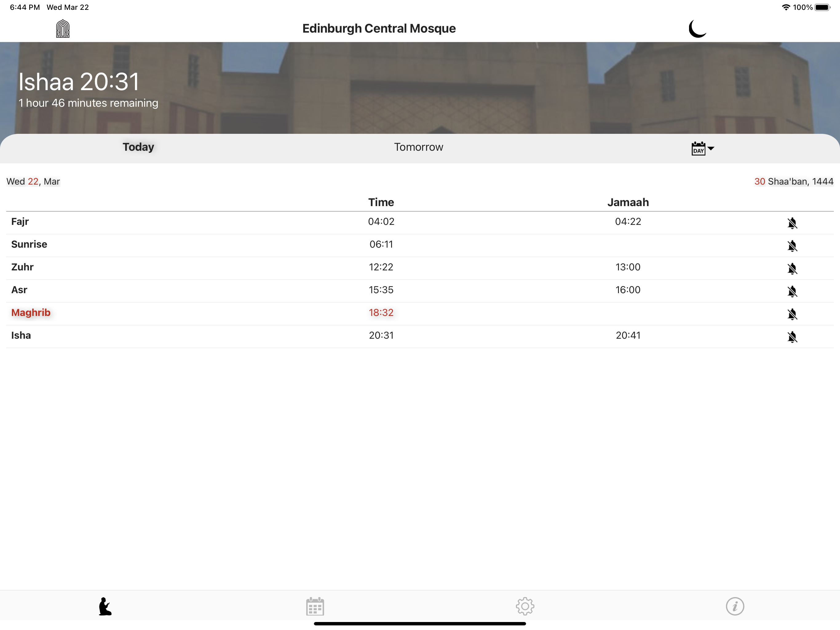Switch to the Tomorrow tab
840x630 pixels.
418,147
